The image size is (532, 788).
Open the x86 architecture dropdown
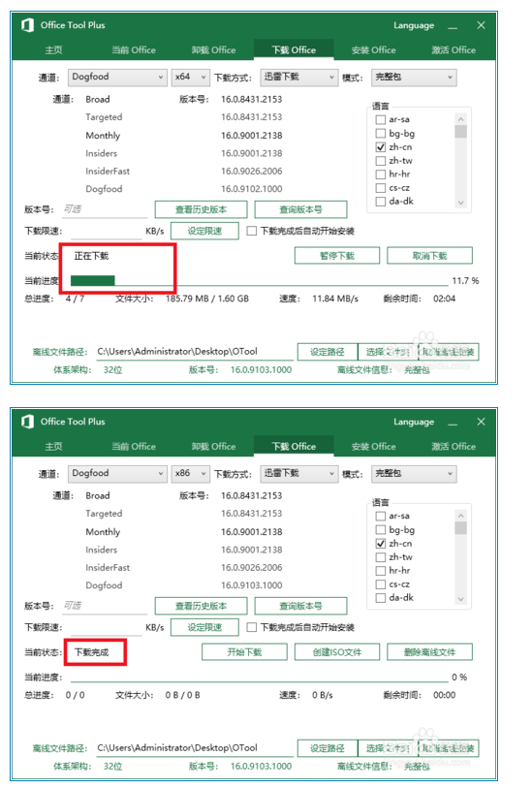pyautogui.click(x=190, y=473)
